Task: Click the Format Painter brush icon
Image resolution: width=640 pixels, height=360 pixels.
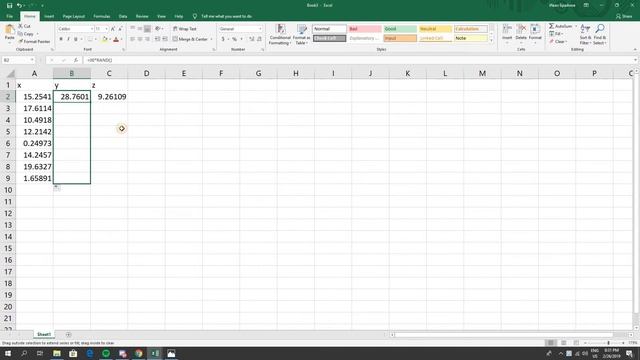Action: [x=20, y=41]
